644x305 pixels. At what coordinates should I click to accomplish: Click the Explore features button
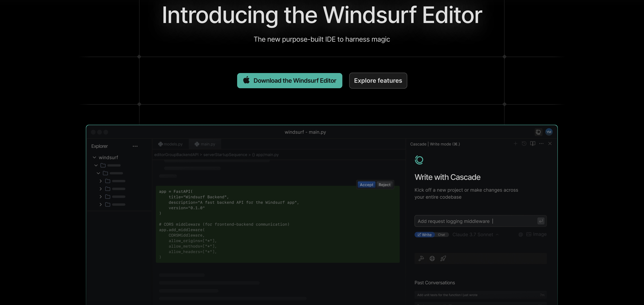[378, 81]
